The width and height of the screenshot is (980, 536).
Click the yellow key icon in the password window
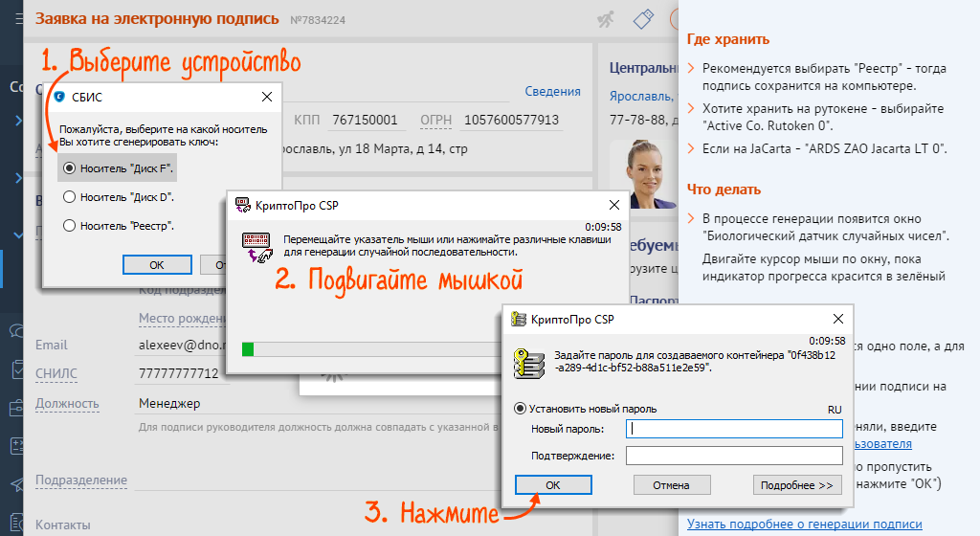pos(528,364)
